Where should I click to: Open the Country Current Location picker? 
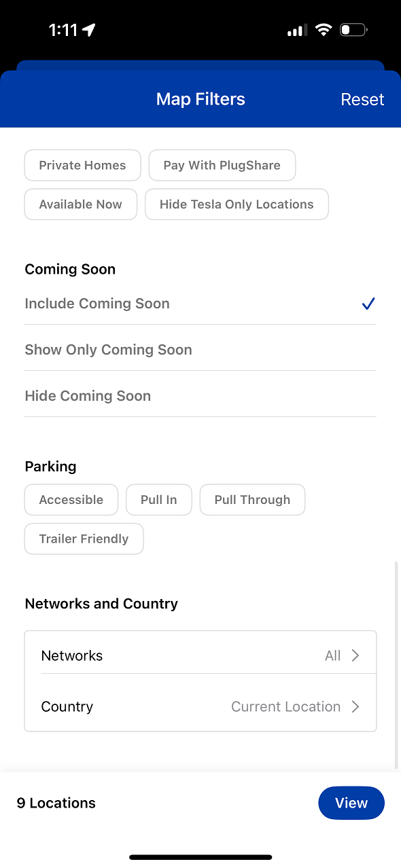tap(201, 706)
